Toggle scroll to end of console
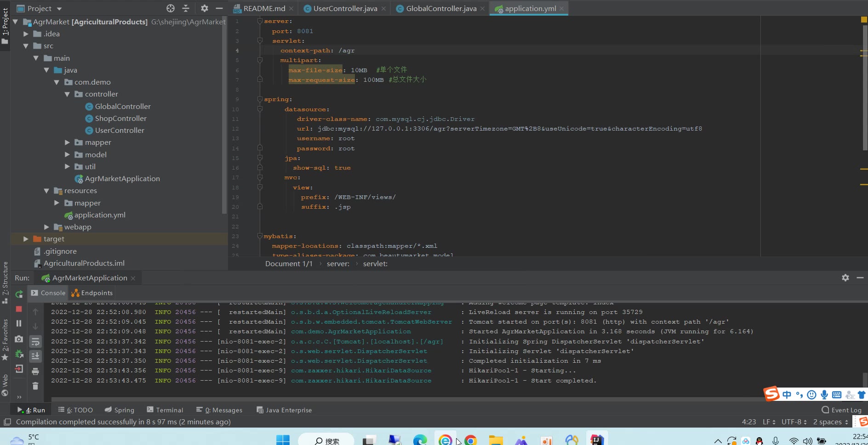868x445 pixels. [x=35, y=356]
